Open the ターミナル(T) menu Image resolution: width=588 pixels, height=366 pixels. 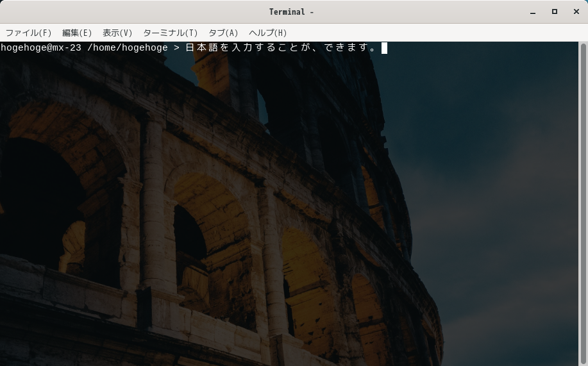(171, 33)
